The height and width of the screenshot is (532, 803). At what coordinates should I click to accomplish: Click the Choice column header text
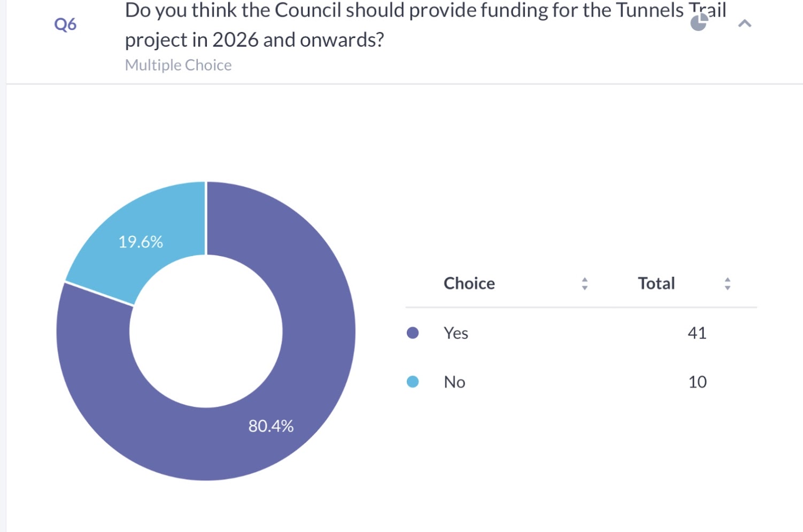[x=469, y=283]
